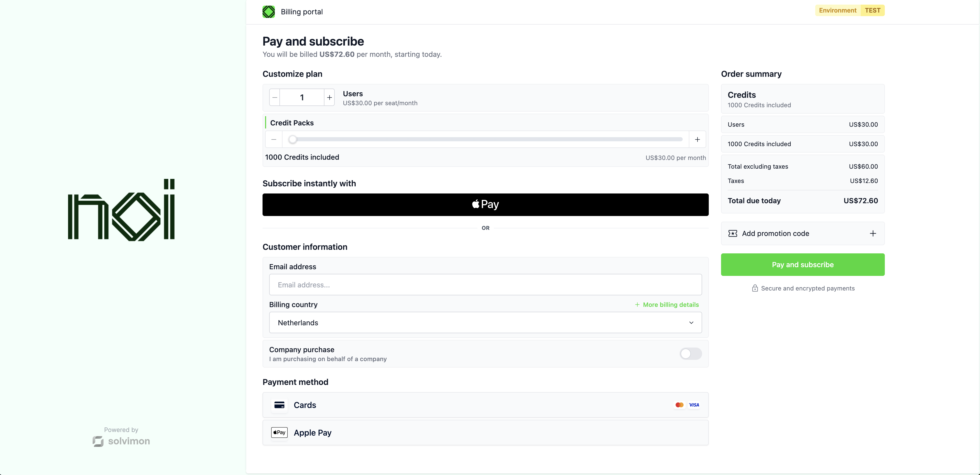Click the Billing portal diamond logo icon

pyautogui.click(x=269, y=12)
